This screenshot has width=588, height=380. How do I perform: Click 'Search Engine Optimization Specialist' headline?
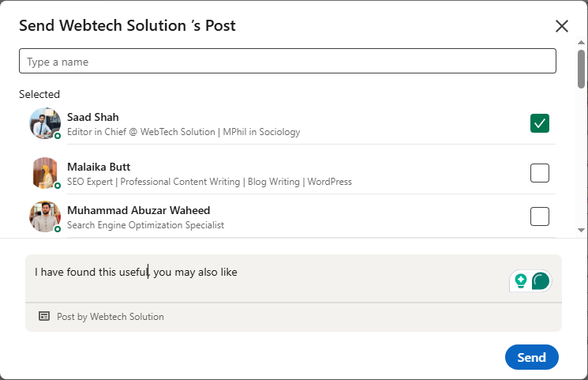coord(145,225)
